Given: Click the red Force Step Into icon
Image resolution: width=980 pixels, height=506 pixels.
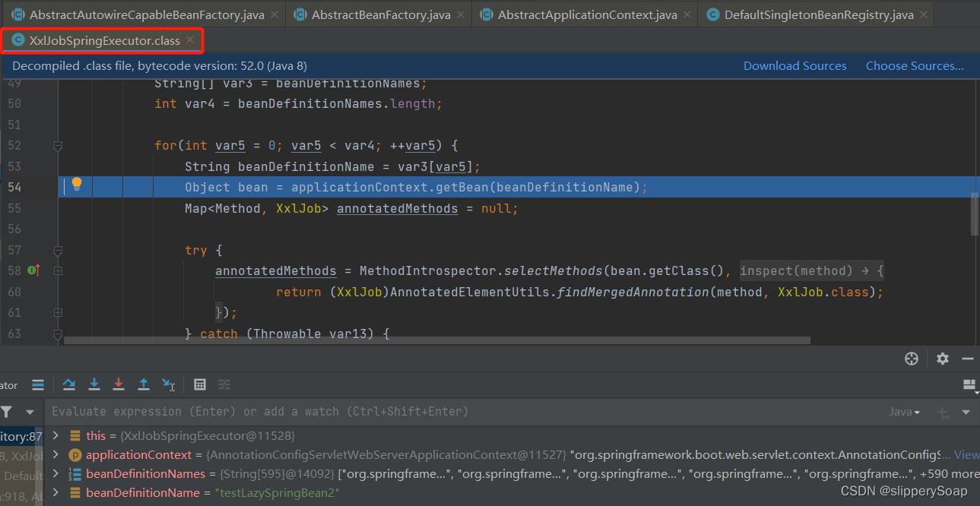Looking at the screenshot, I should [119, 384].
